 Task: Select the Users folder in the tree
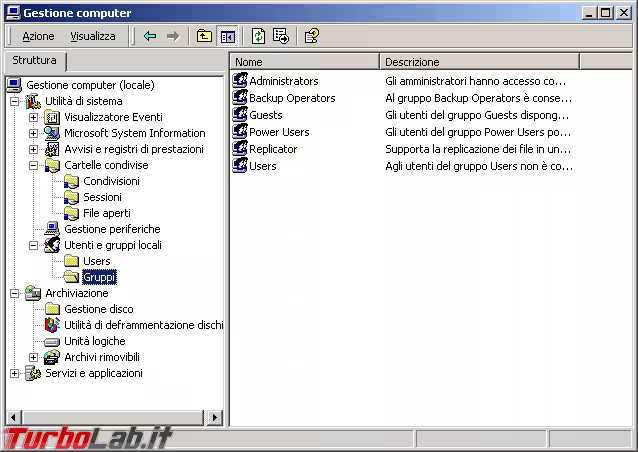point(96,261)
